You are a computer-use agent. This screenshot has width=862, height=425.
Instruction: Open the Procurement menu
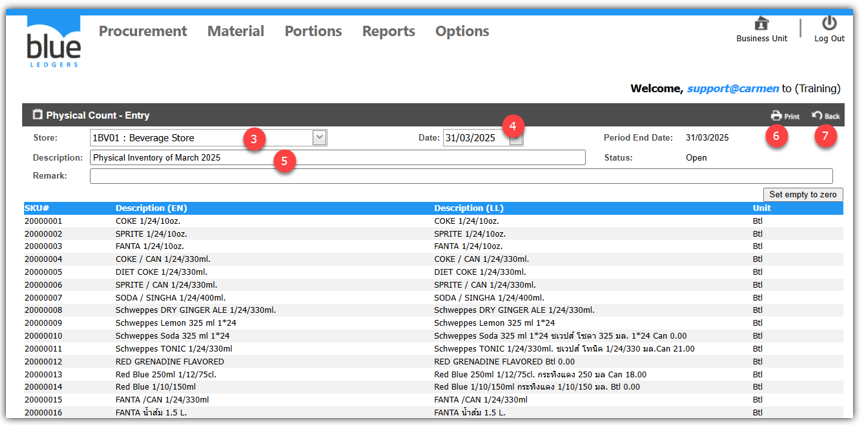point(142,31)
